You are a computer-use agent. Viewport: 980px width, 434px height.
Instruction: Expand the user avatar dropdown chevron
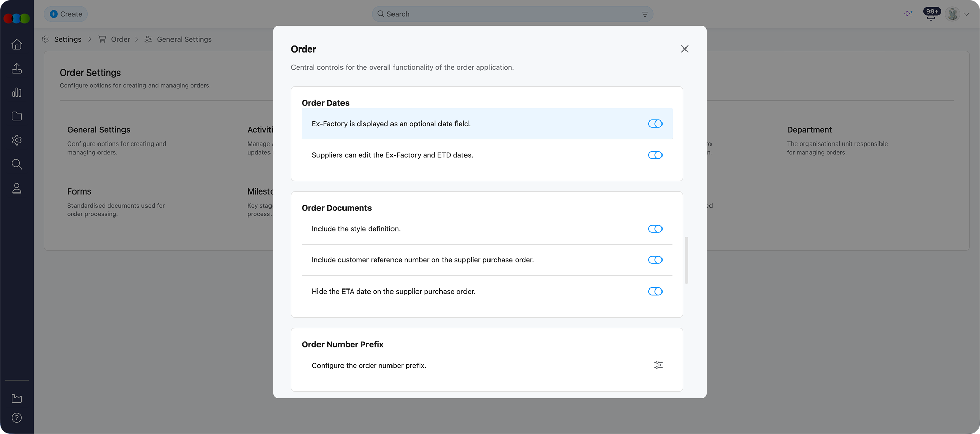(x=966, y=14)
